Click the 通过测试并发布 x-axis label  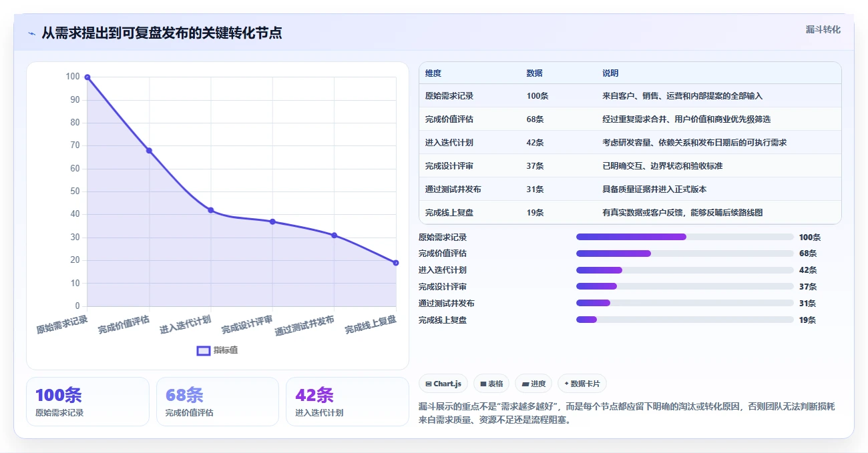click(x=304, y=326)
